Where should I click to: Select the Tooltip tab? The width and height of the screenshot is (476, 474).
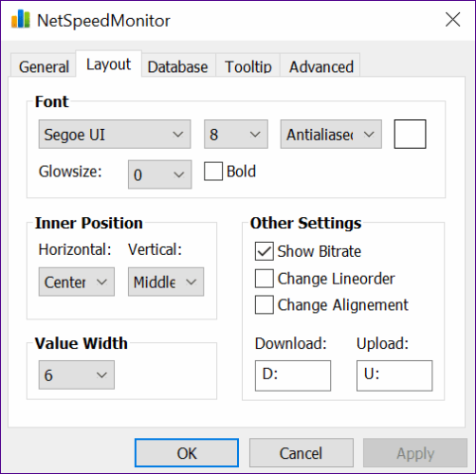[248, 66]
